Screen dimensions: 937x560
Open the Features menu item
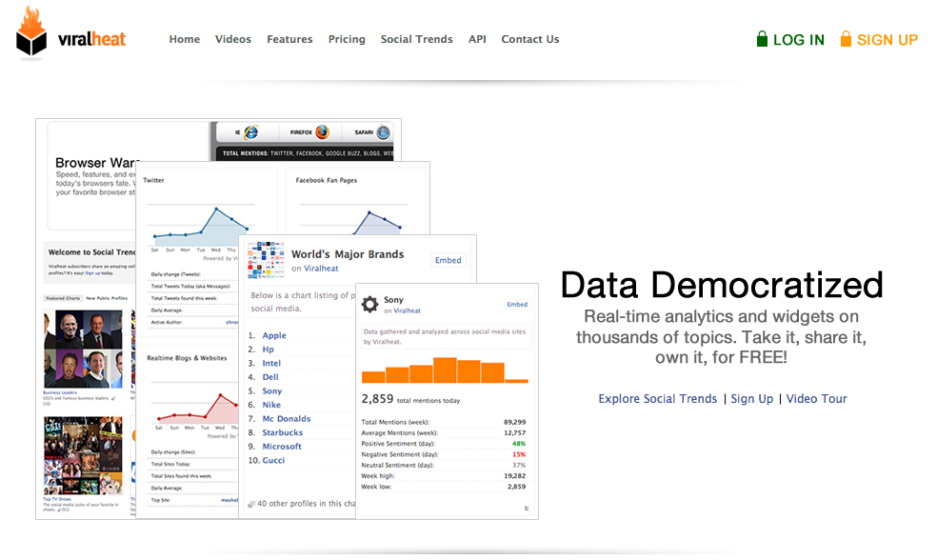point(289,39)
